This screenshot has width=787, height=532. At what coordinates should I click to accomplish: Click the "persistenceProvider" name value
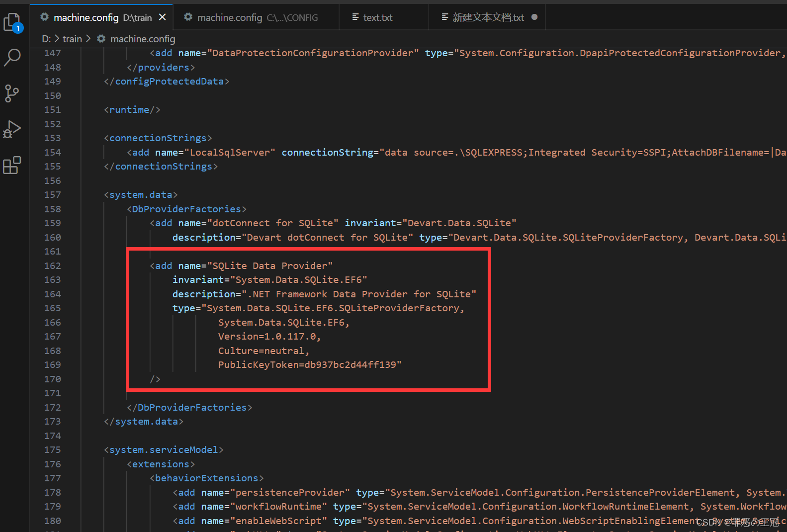tap(290, 493)
